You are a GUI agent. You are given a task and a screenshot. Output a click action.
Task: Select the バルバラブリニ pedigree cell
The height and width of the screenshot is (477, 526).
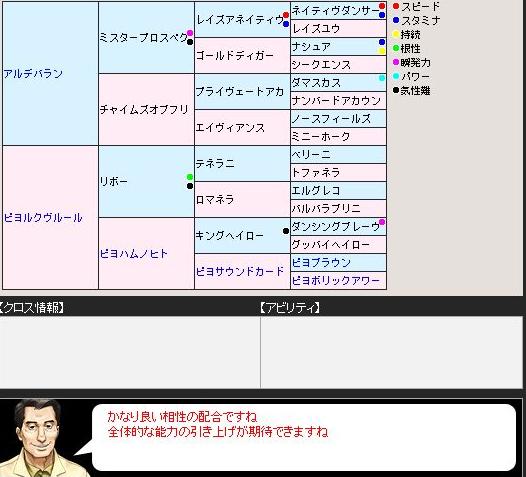pyautogui.click(x=338, y=209)
